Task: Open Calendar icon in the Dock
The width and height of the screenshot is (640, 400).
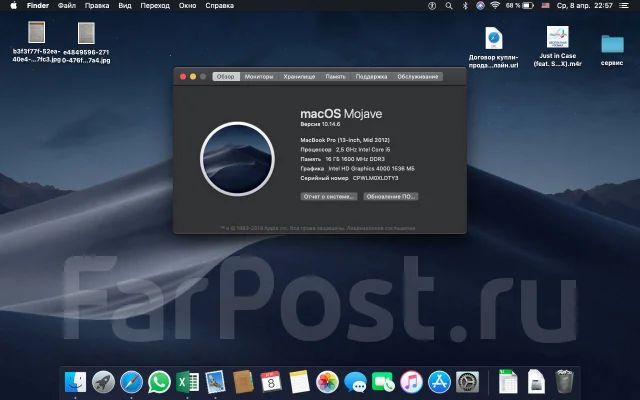Action: (271, 382)
